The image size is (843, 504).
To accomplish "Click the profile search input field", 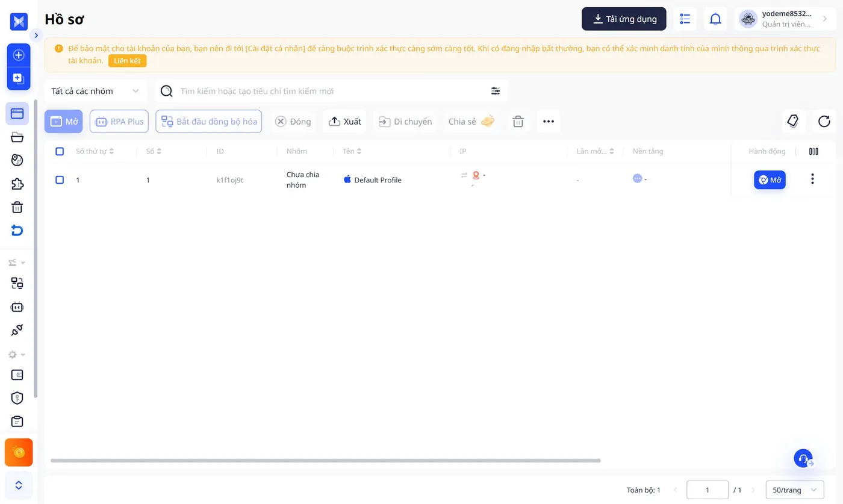I will tap(331, 91).
